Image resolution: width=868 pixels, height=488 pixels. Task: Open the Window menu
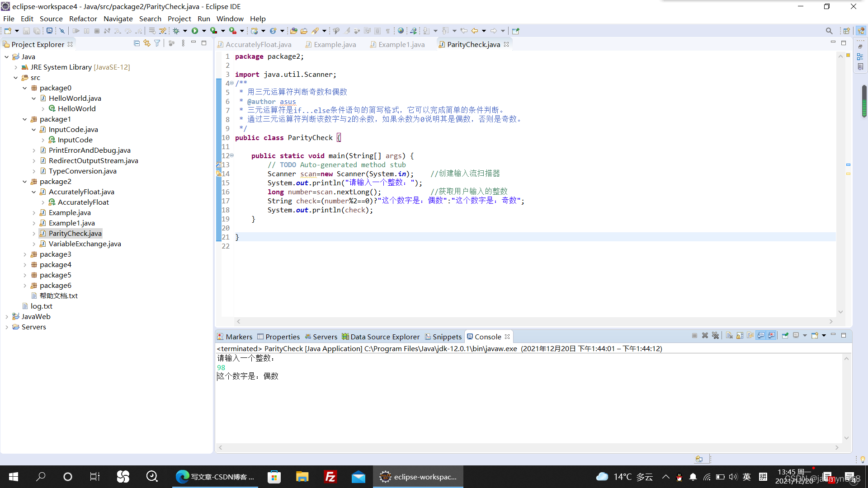tap(230, 19)
